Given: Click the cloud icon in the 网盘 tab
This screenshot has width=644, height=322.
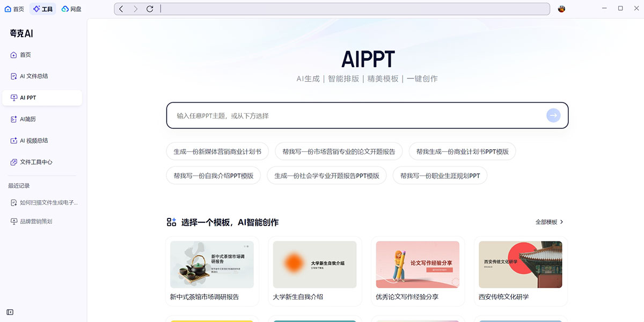Looking at the screenshot, I should click(65, 9).
